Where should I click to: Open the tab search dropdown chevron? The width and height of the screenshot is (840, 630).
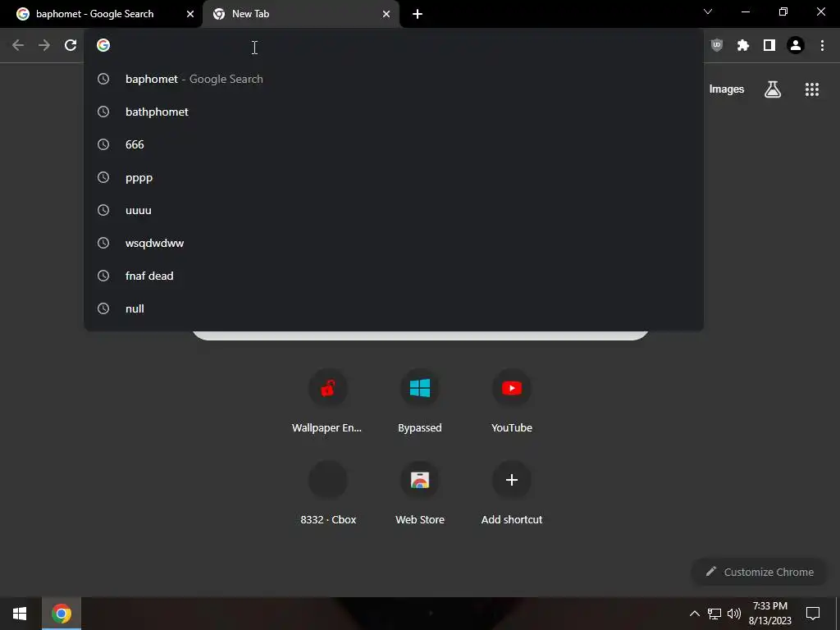point(708,11)
